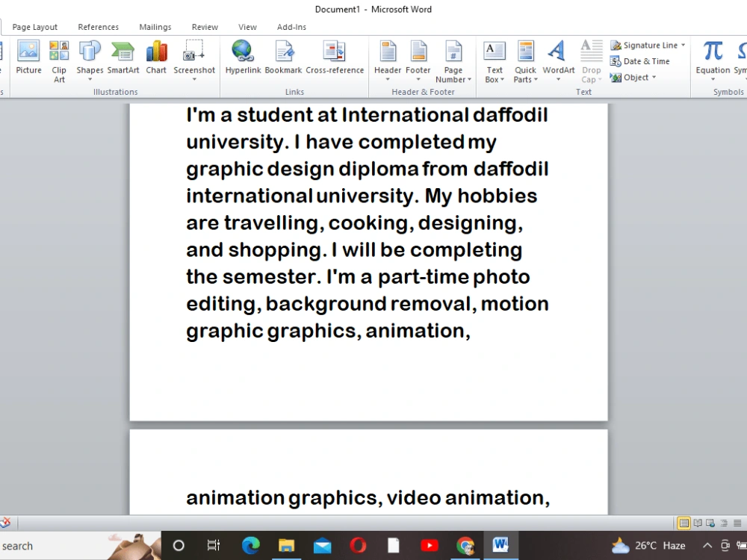
Task: Add a Bookmark
Action: (x=283, y=57)
